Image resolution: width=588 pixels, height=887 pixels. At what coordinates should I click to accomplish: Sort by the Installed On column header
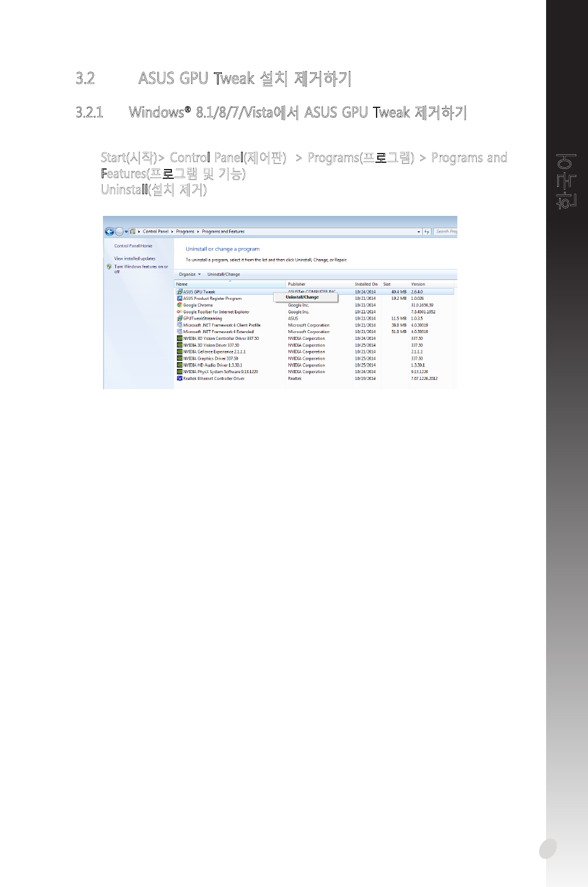366,284
